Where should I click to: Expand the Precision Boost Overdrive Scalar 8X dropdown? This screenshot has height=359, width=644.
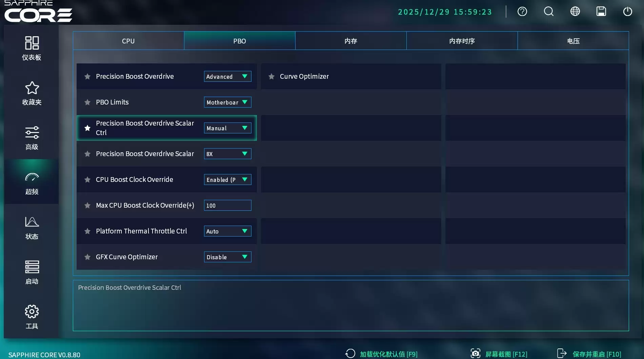coord(227,154)
